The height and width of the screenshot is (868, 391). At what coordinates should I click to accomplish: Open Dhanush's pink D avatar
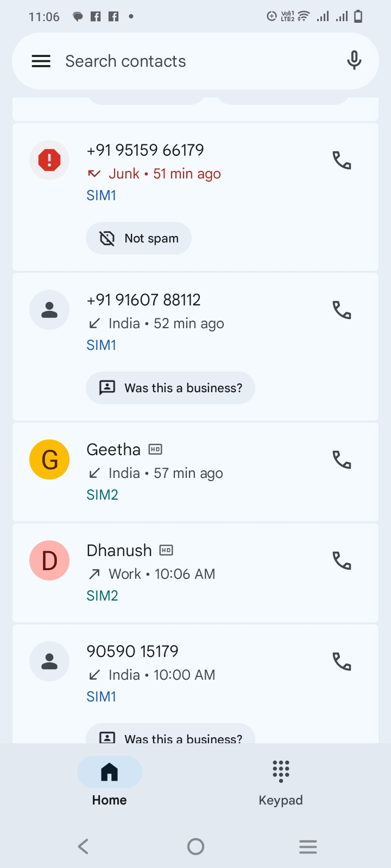tap(49, 560)
